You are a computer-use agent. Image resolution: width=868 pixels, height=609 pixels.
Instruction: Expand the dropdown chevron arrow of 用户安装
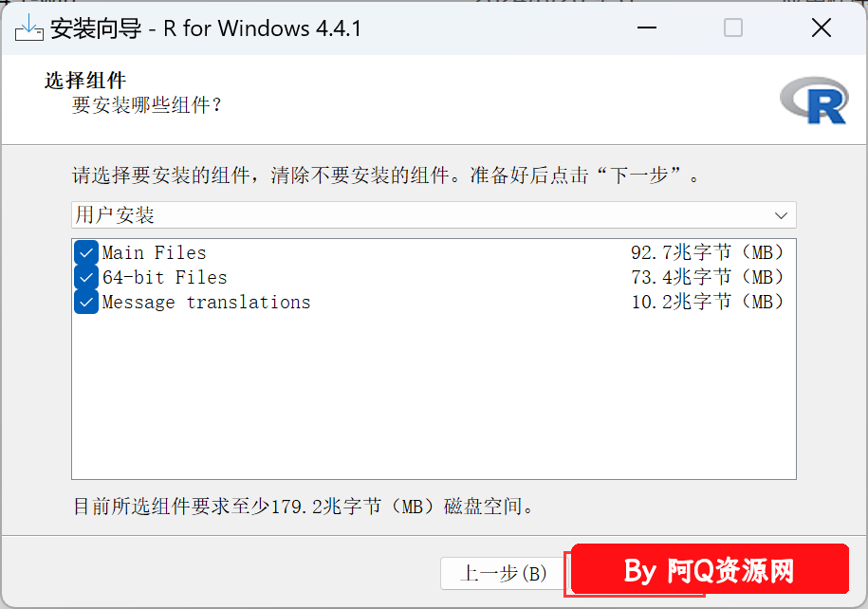click(x=781, y=215)
